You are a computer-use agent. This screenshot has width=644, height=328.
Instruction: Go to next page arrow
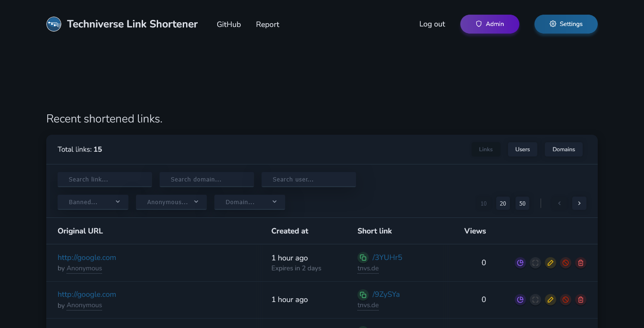tap(579, 203)
